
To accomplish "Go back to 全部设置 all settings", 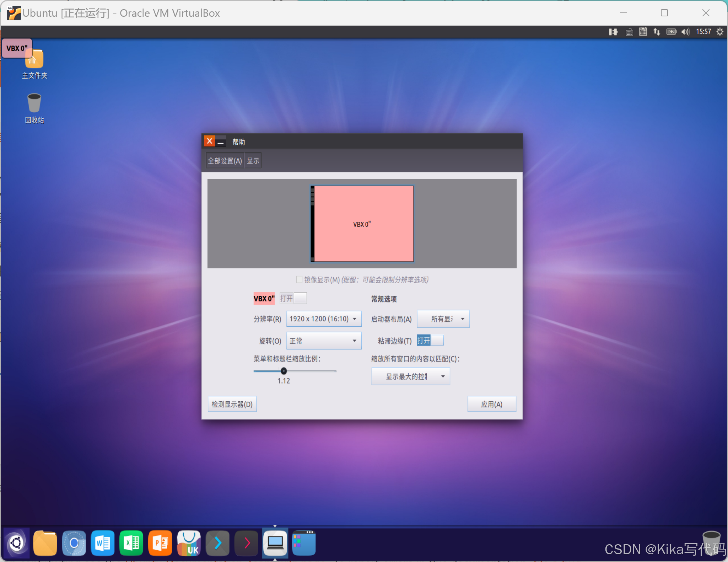I will click(225, 161).
